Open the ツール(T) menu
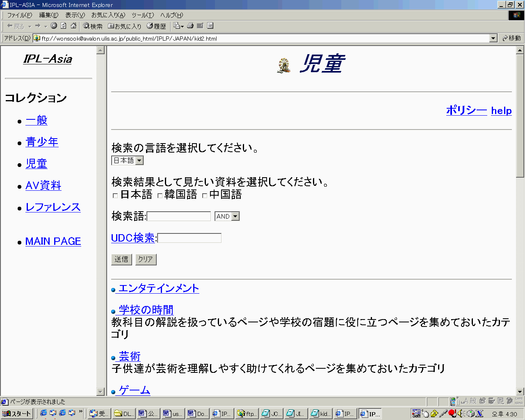Viewport: 525px width, 420px height. click(142, 15)
